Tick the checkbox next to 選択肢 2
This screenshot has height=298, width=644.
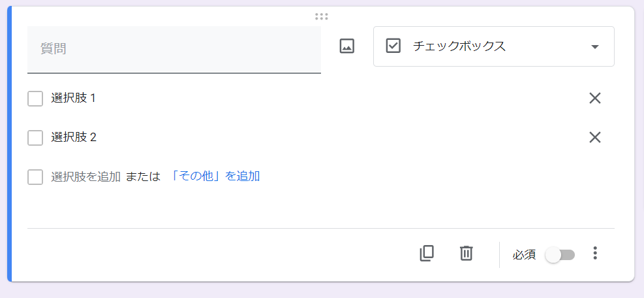35,138
